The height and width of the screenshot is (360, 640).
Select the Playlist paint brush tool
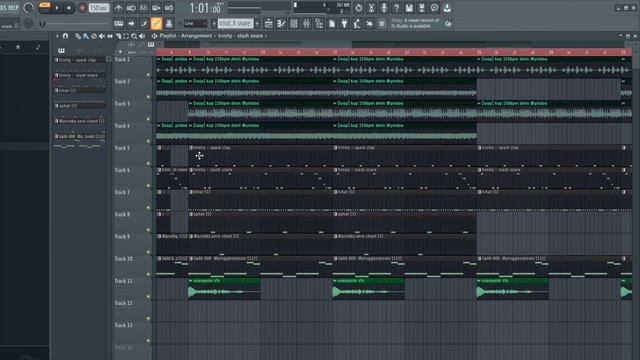pyautogui.click(x=86, y=36)
